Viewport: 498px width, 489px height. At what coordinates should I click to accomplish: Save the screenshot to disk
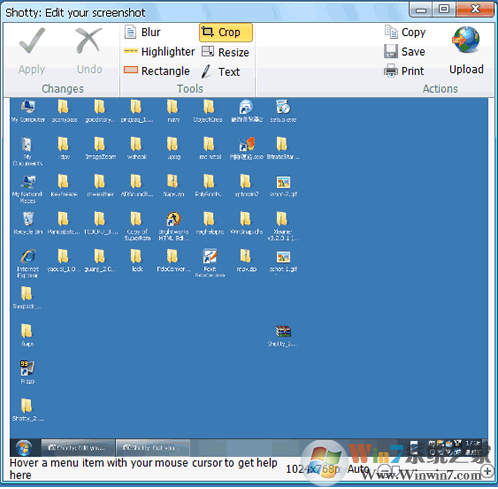[x=404, y=52]
